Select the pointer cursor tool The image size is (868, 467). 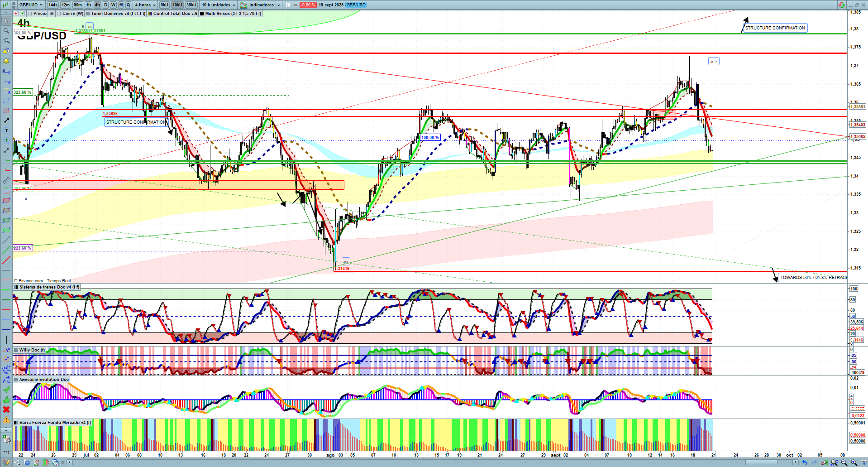pyautogui.click(x=6, y=21)
